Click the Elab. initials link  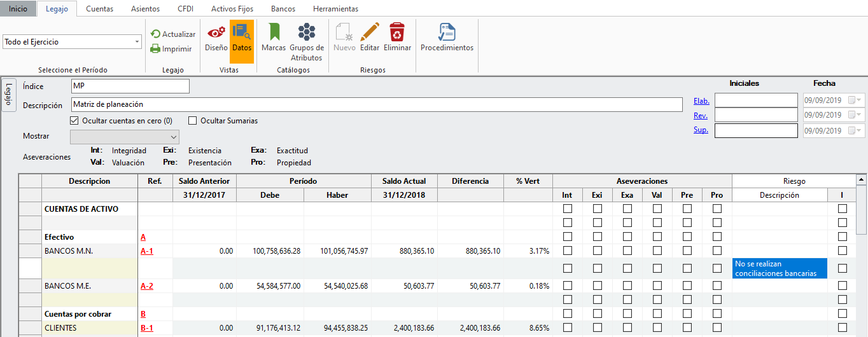click(x=701, y=101)
